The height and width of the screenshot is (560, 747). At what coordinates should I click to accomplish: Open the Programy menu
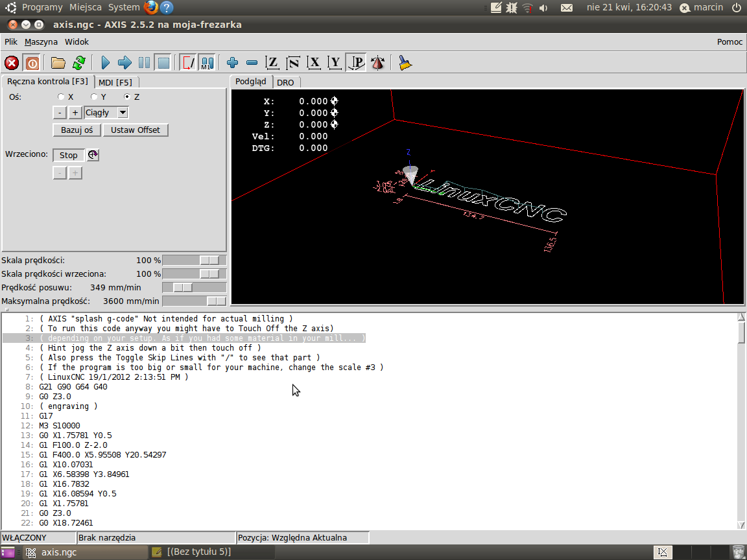(x=42, y=7)
